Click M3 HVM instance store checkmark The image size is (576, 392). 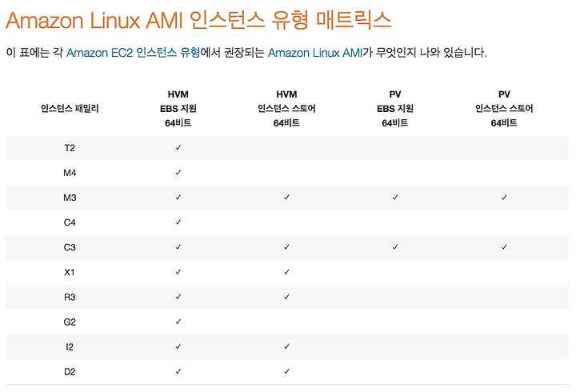tap(286, 198)
